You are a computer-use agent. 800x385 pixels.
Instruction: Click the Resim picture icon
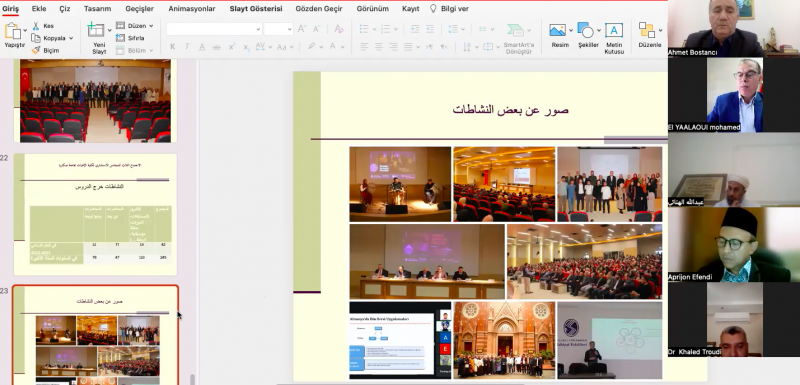coord(558,30)
